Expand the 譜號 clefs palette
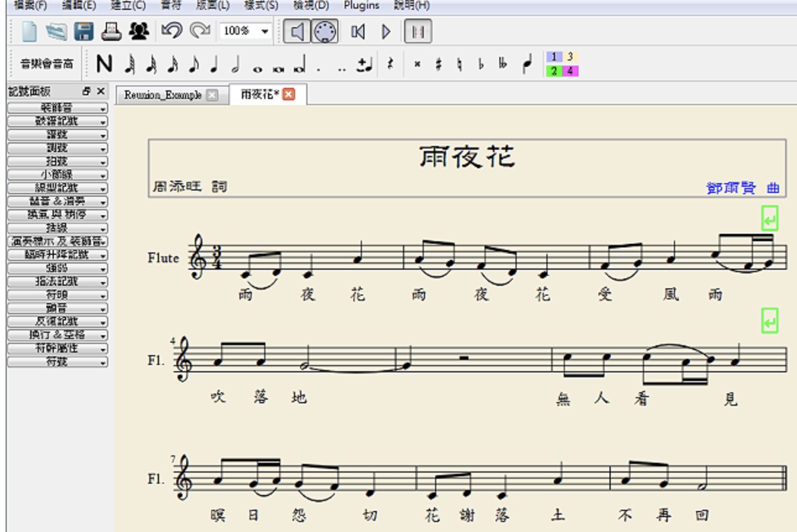Screen dimensions: 797x532 (58, 135)
